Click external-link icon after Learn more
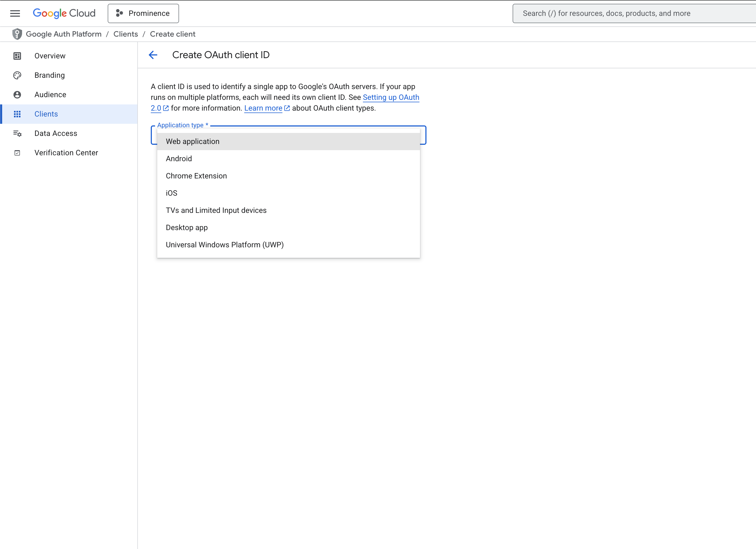Image resolution: width=756 pixels, height=549 pixels. point(287,108)
